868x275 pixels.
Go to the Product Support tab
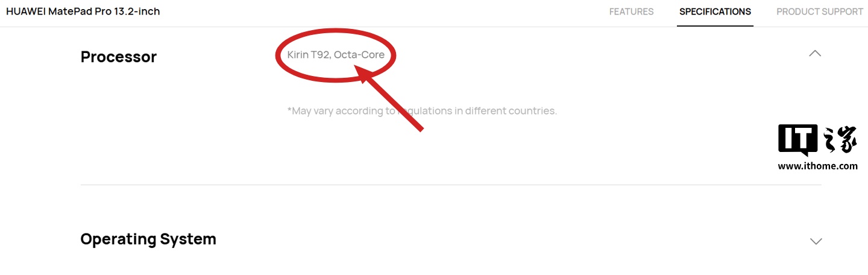point(820,12)
